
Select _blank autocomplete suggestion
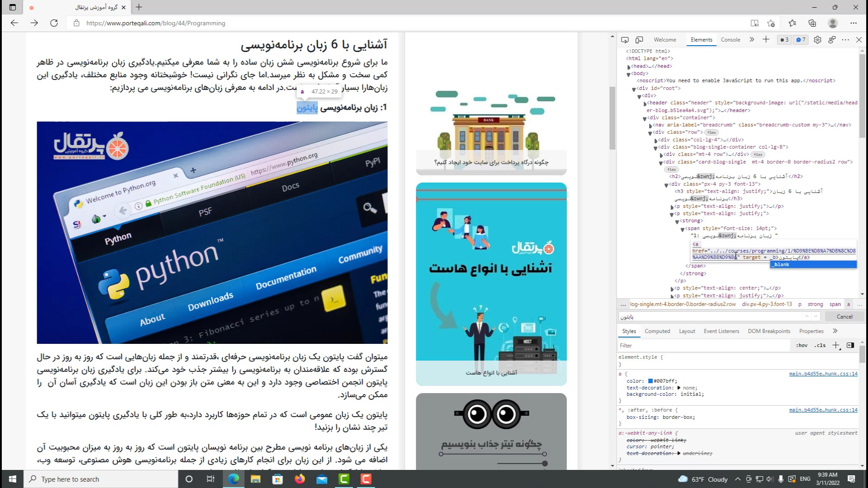click(x=813, y=265)
